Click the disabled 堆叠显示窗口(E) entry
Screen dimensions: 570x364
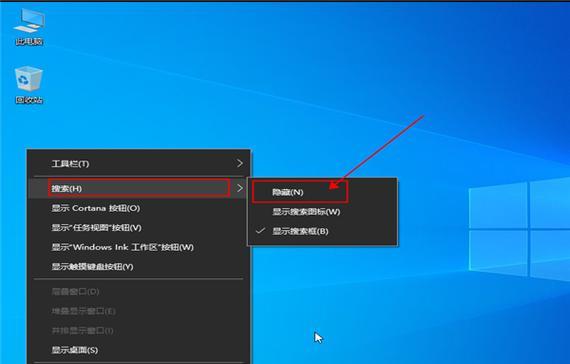[x=139, y=311]
